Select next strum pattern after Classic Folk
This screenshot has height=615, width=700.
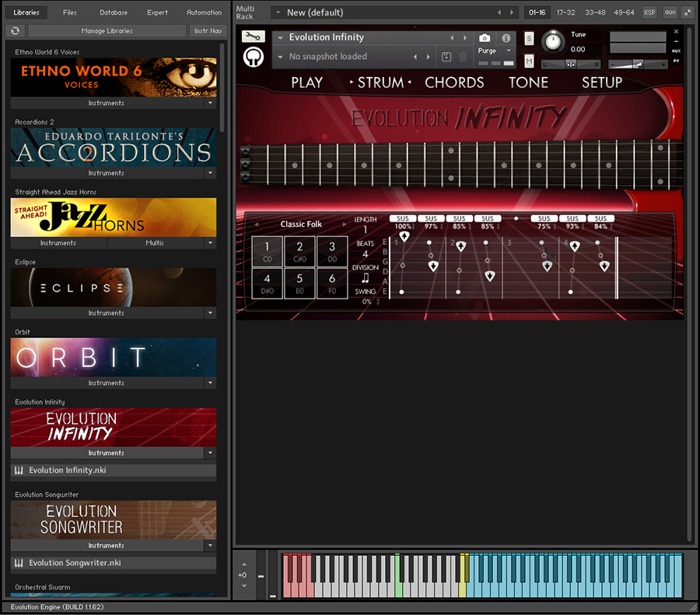pyautogui.click(x=345, y=224)
